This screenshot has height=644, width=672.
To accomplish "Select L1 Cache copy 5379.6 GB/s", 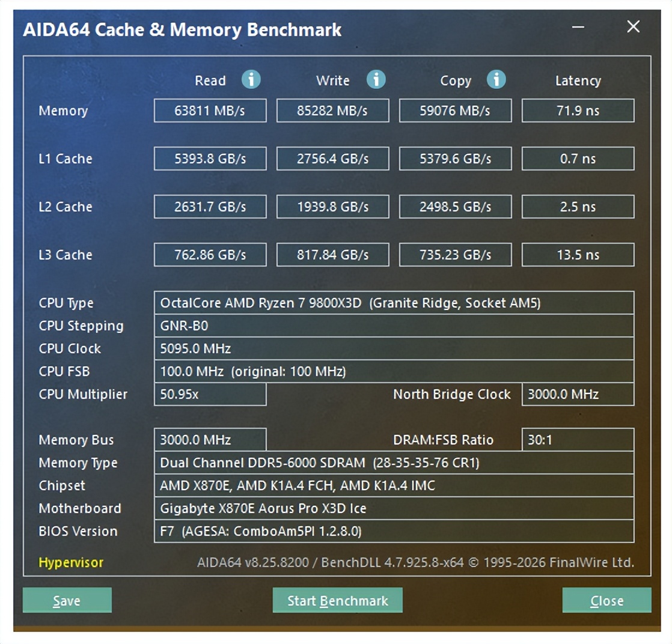I will (455, 159).
